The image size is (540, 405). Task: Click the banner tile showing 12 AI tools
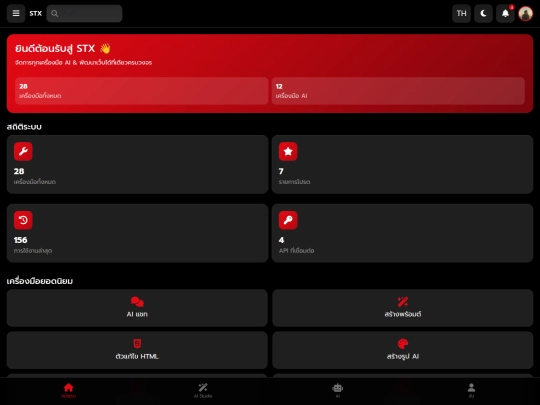coord(398,91)
